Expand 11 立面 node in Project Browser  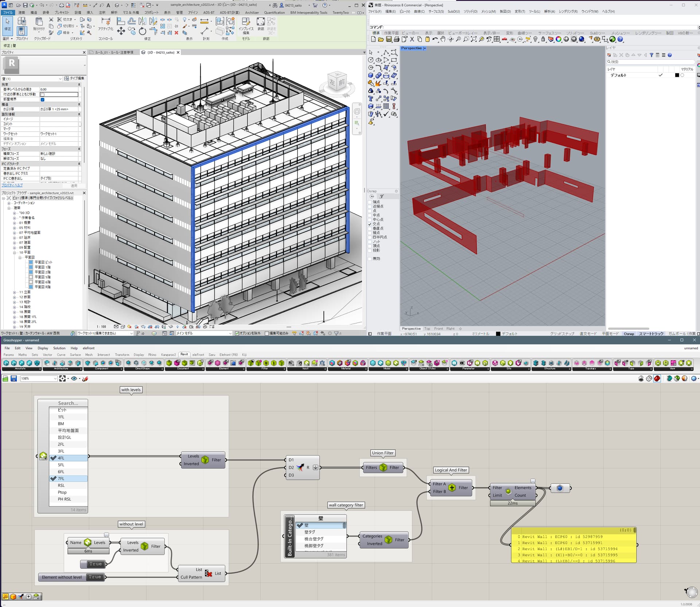tap(15, 292)
